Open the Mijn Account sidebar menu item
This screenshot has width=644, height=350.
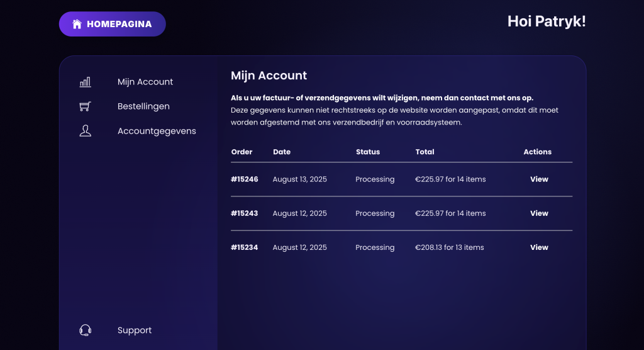tap(145, 82)
